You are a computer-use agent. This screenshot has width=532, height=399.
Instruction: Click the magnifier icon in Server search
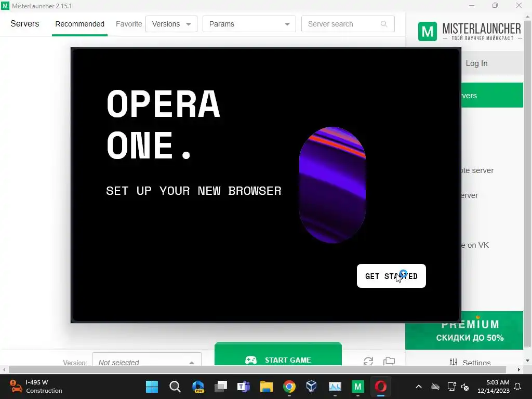(384, 24)
